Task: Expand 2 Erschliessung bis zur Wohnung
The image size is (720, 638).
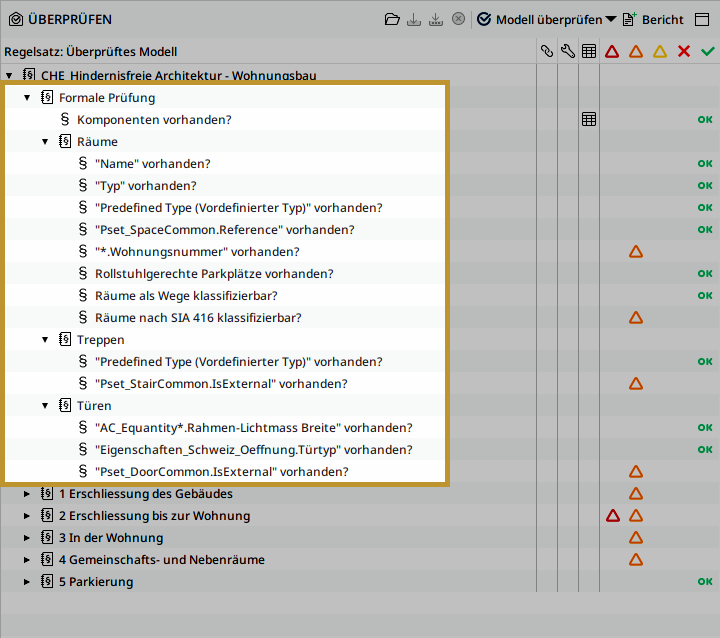Action: point(27,516)
